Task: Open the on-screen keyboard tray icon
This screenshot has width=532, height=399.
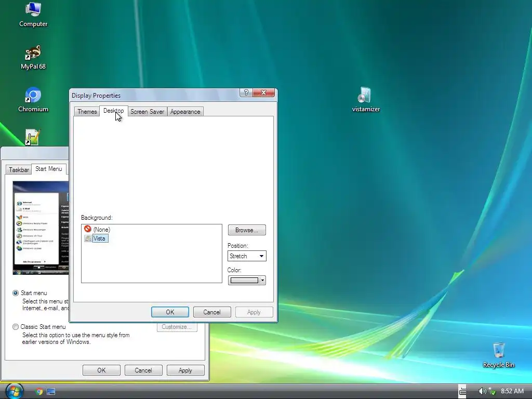Action: pos(462,391)
